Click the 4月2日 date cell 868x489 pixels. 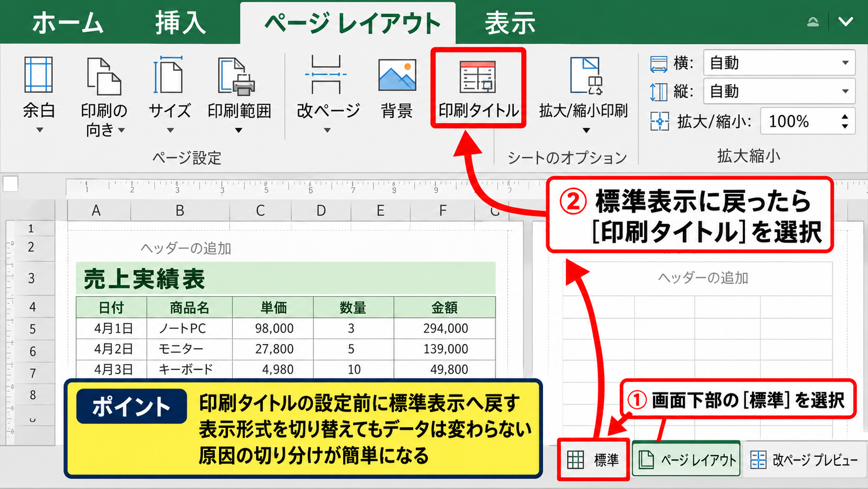coord(112,349)
